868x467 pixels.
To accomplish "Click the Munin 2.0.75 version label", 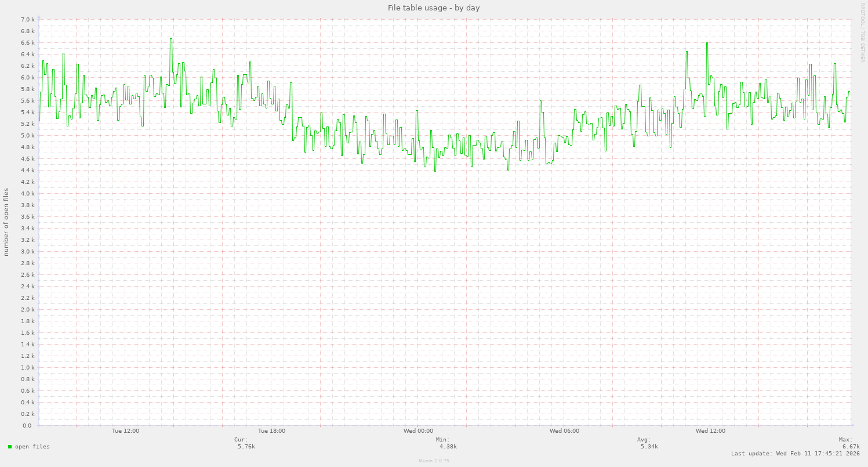I will pos(433,461).
